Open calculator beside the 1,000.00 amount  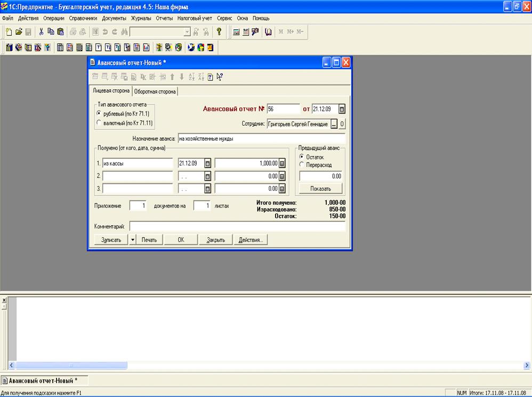[282, 164]
